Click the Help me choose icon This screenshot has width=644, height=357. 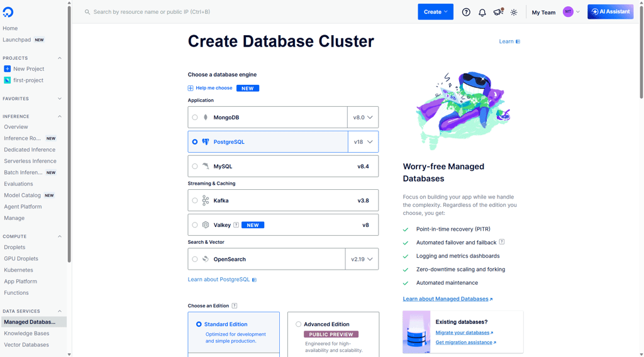pyautogui.click(x=191, y=88)
